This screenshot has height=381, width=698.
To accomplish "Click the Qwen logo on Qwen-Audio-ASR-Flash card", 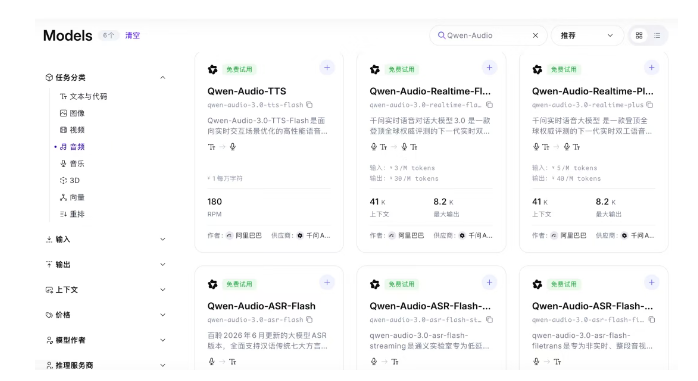I will coord(213,284).
